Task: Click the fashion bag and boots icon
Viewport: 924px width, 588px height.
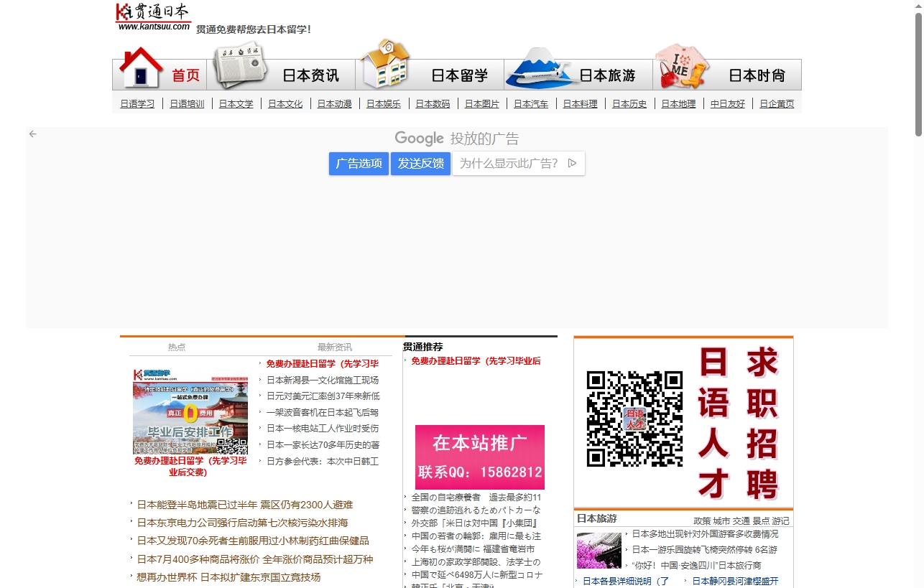Action: (682, 65)
